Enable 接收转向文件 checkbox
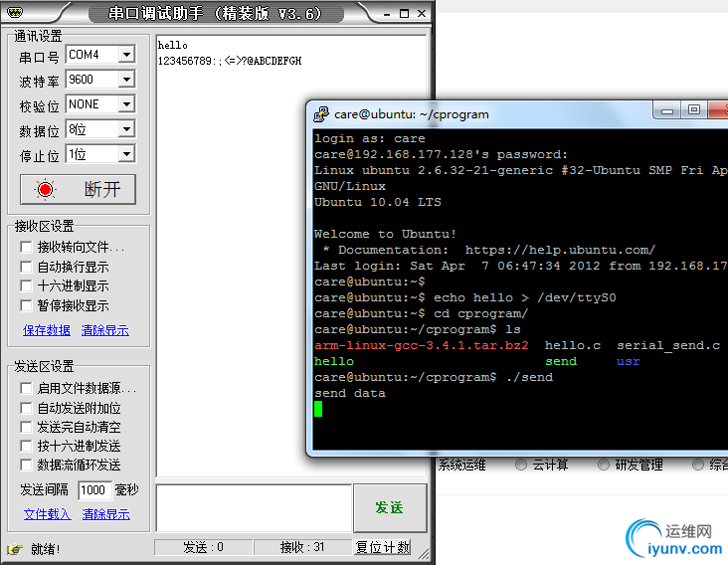Screen dimensions: 728x565 point(26,247)
